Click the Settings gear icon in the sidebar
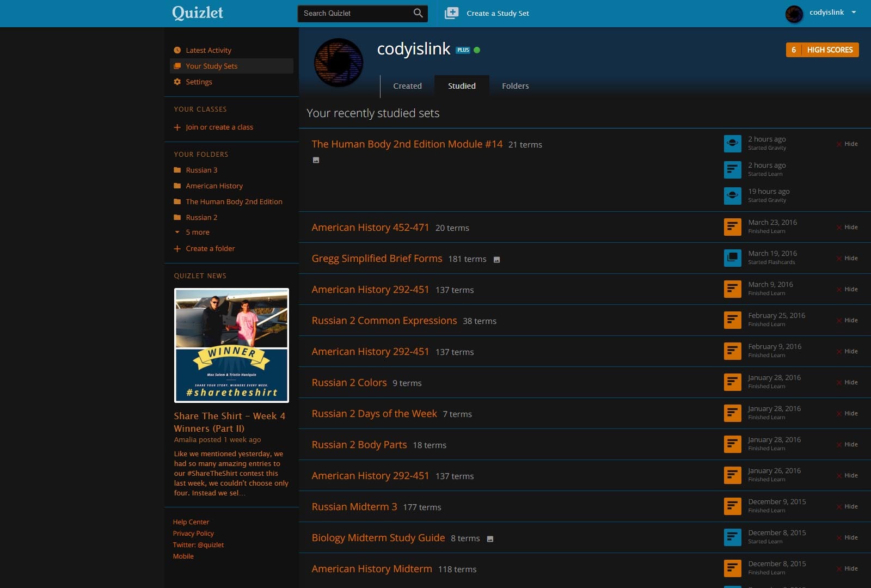 click(177, 82)
